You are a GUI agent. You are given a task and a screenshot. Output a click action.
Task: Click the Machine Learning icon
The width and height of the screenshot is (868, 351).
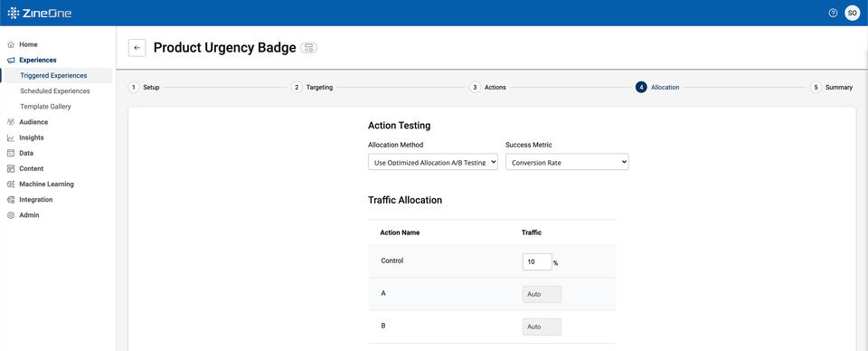11,184
